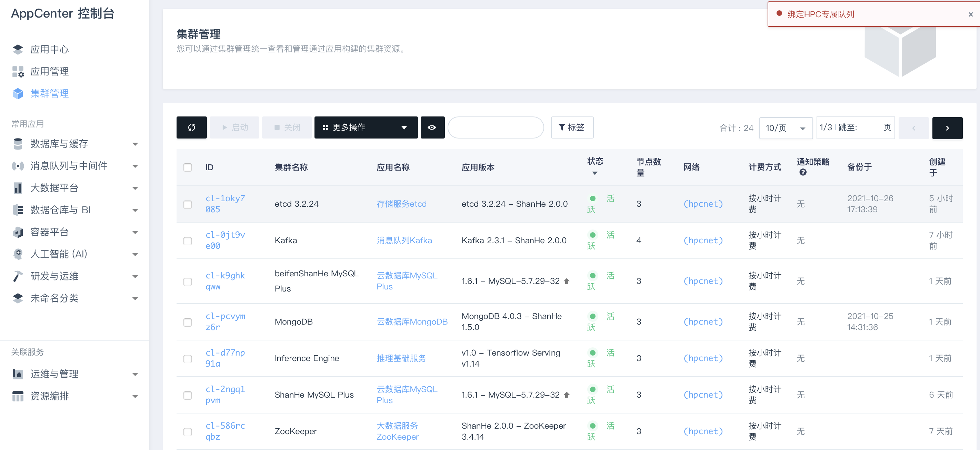Open 应用管理 icon in sidebar
Screen dimensions: 980x450
(x=18, y=71)
